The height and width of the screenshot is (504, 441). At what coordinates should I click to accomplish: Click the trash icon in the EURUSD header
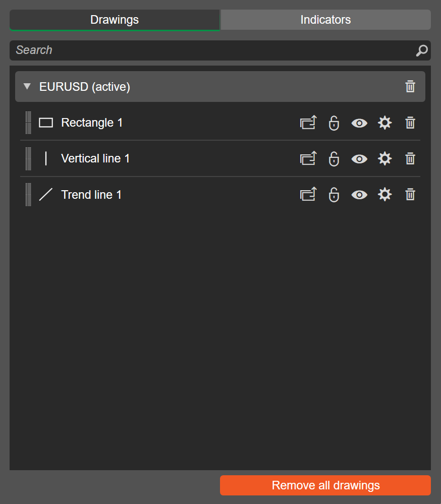pos(410,86)
